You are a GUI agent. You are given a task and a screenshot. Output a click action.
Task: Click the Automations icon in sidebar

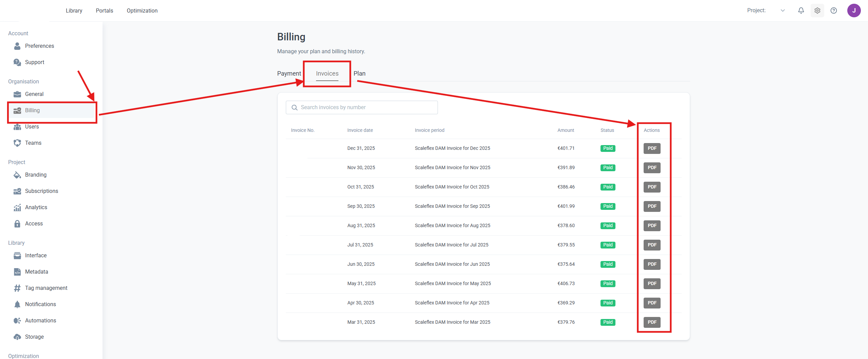coord(17,321)
